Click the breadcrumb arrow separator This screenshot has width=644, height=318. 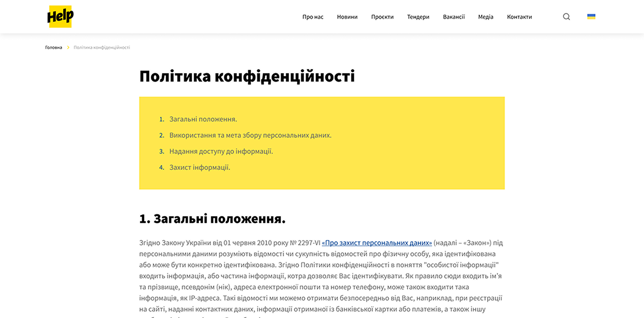[68, 47]
